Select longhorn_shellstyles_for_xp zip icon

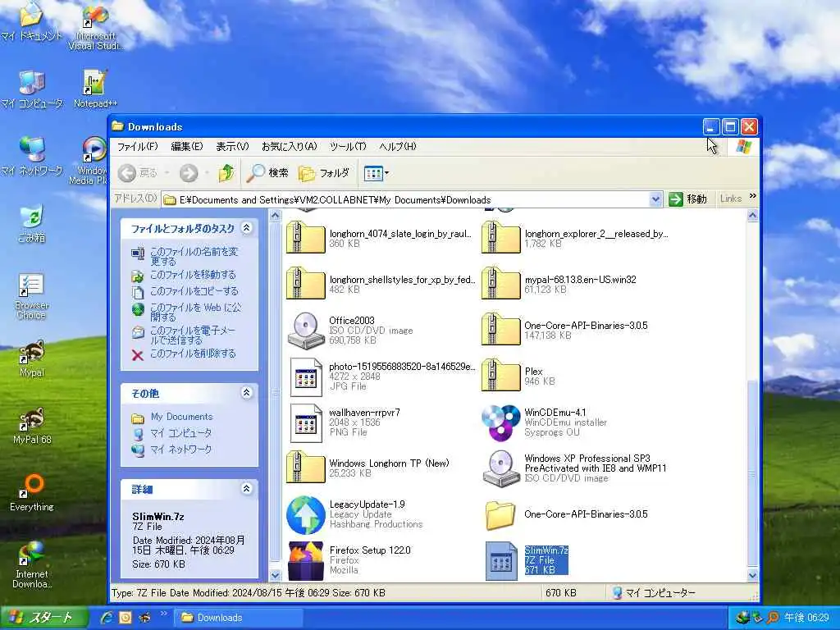305,284
